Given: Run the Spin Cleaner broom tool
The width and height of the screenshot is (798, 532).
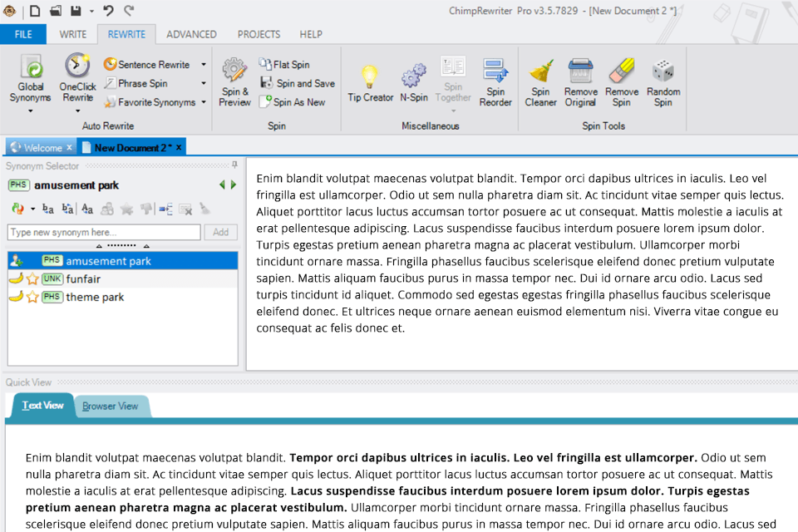Looking at the screenshot, I should 540,82.
